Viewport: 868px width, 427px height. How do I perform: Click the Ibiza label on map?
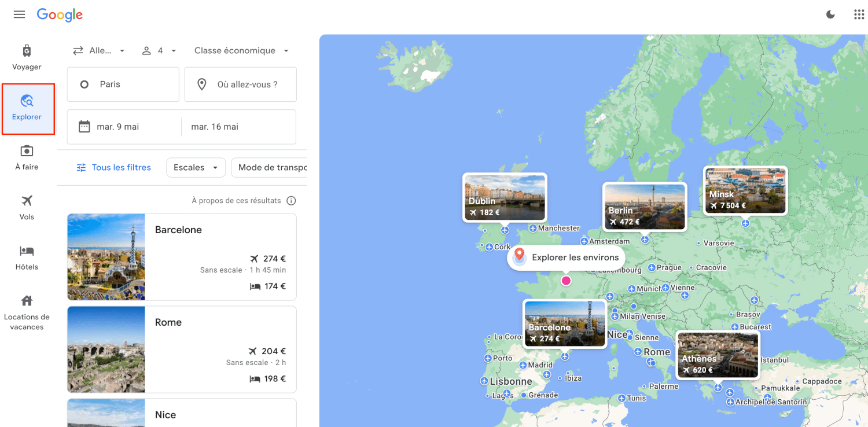pos(573,378)
